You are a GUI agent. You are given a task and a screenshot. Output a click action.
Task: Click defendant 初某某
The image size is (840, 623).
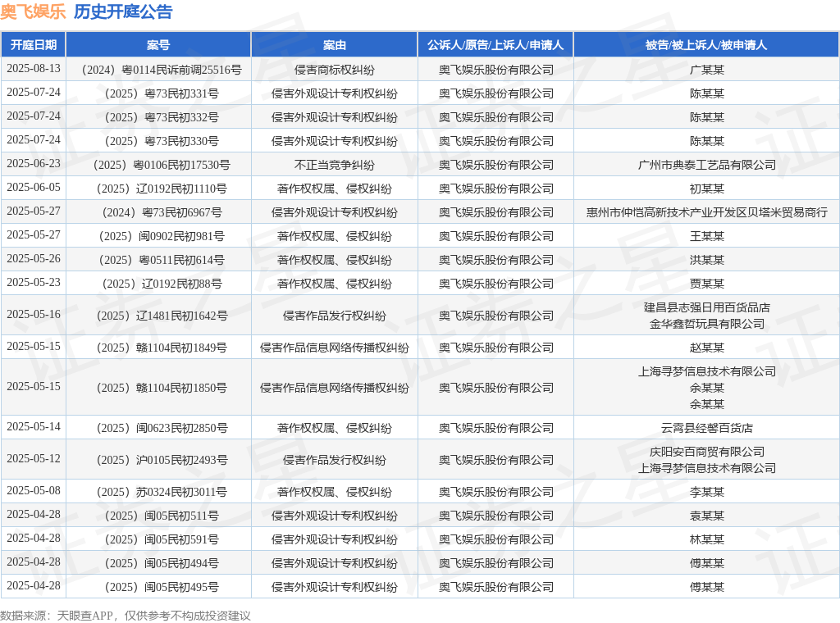[706, 189]
